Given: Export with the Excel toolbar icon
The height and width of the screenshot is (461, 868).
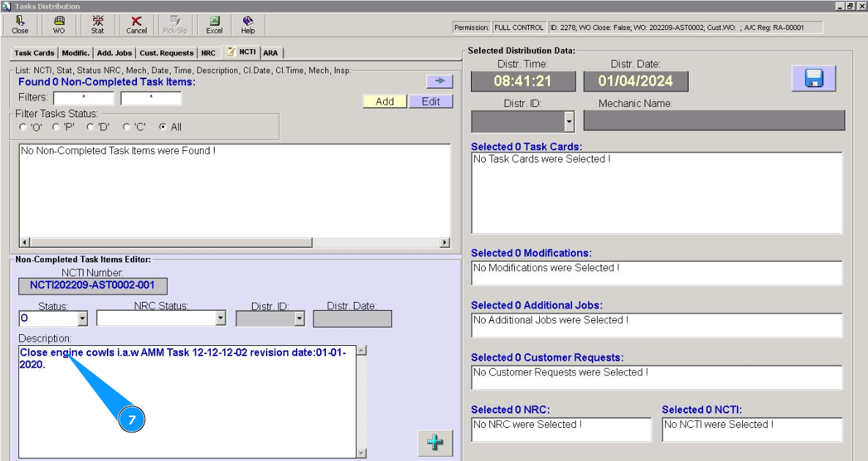Looking at the screenshot, I should click(214, 24).
